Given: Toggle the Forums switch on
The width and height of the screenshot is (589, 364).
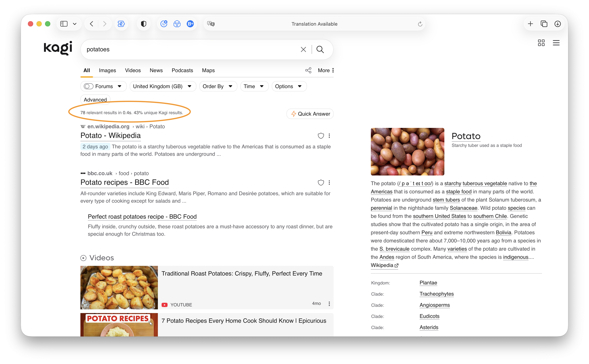Looking at the screenshot, I should tap(88, 86).
